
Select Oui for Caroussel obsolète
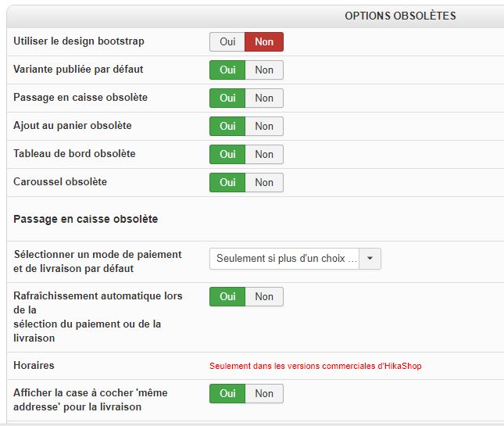point(227,182)
